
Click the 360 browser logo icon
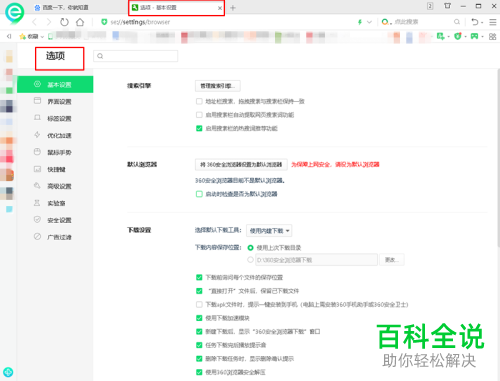14,13
